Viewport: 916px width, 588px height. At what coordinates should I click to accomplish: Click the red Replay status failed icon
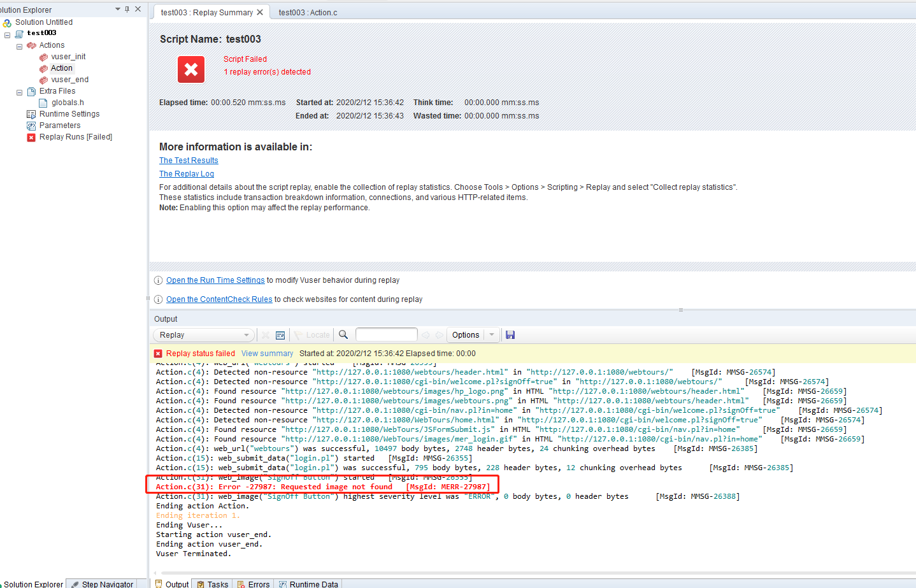pyautogui.click(x=158, y=354)
